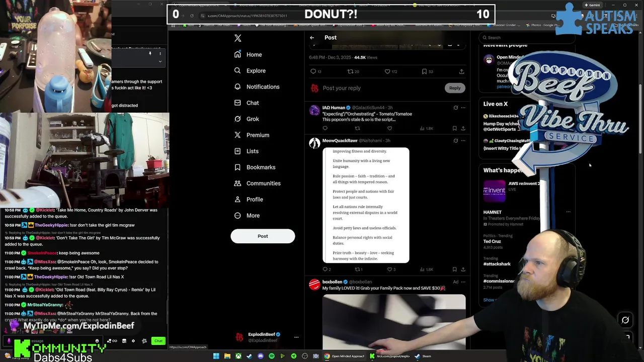Open replies on the main post
The height and width of the screenshot is (362, 644).
(x=315, y=71)
